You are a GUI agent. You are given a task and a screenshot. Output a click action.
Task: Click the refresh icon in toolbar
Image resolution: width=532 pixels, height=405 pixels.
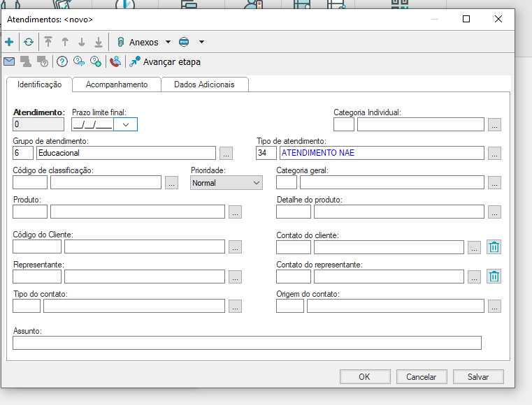(x=29, y=42)
